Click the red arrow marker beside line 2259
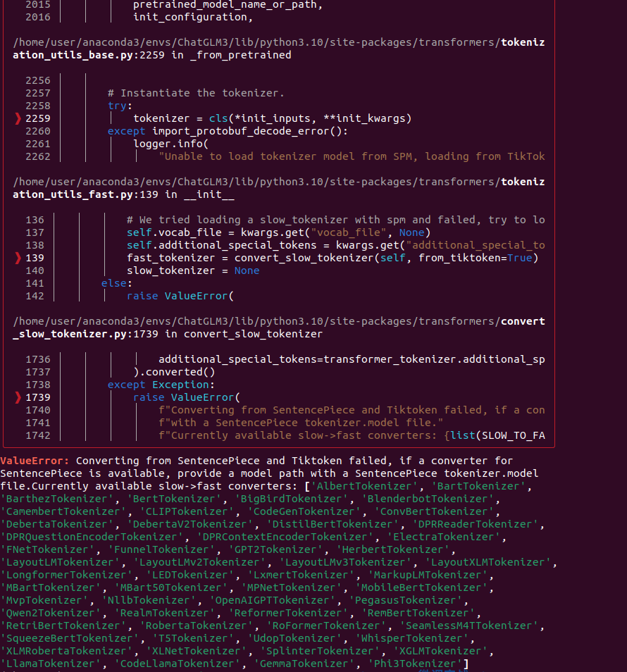This screenshot has width=627, height=672. tap(18, 118)
